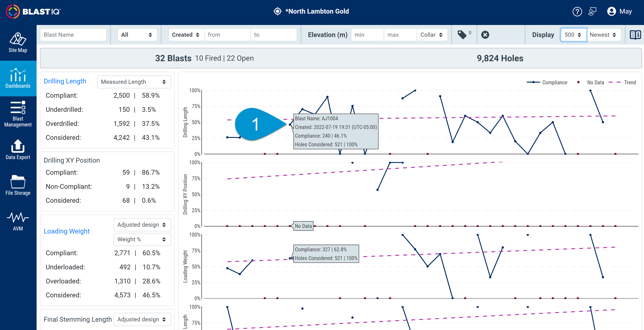The image size is (644, 330).
Task: Click the AJ1004 XY Position No Data point
Action: click(290, 226)
